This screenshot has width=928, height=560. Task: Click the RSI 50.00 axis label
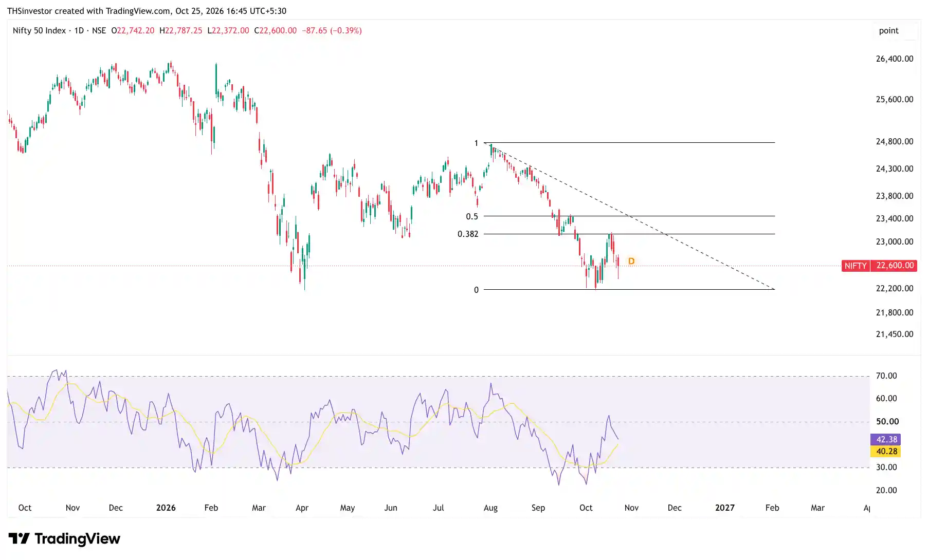pos(887,421)
